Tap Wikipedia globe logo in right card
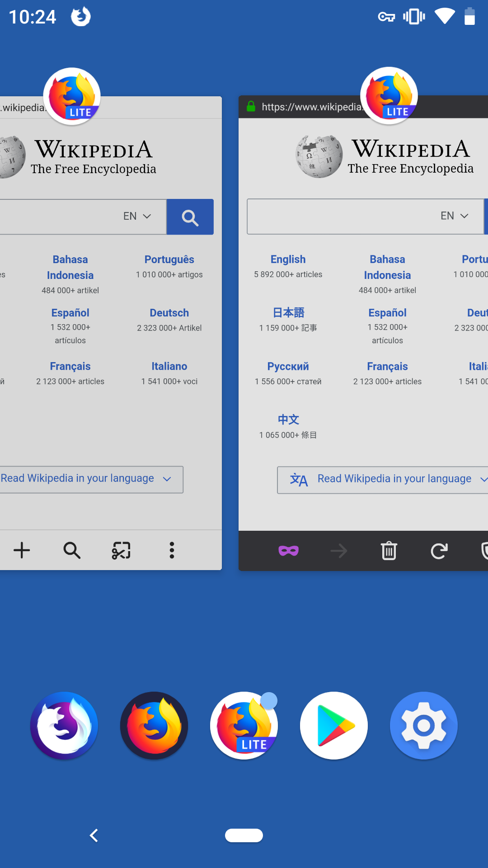Image resolution: width=488 pixels, height=868 pixels. [x=319, y=156]
